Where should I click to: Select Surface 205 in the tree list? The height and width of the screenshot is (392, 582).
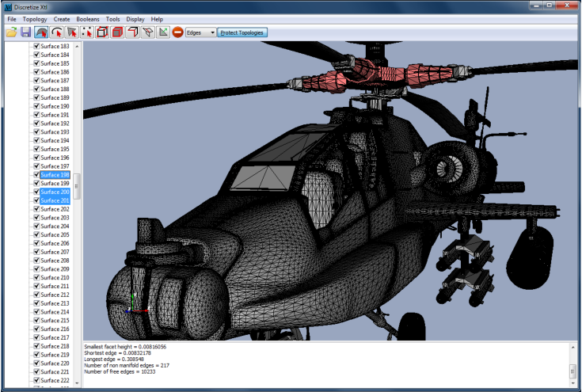(x=55, y=235)
